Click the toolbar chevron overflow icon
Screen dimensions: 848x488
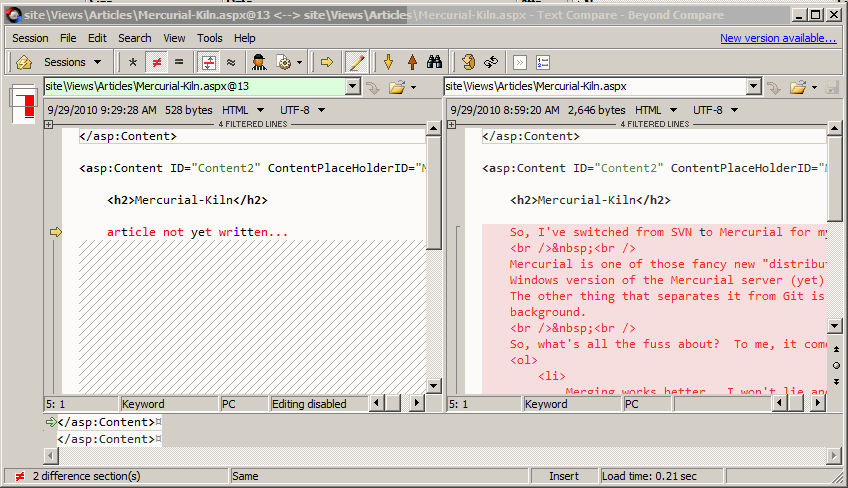(520, 63)
